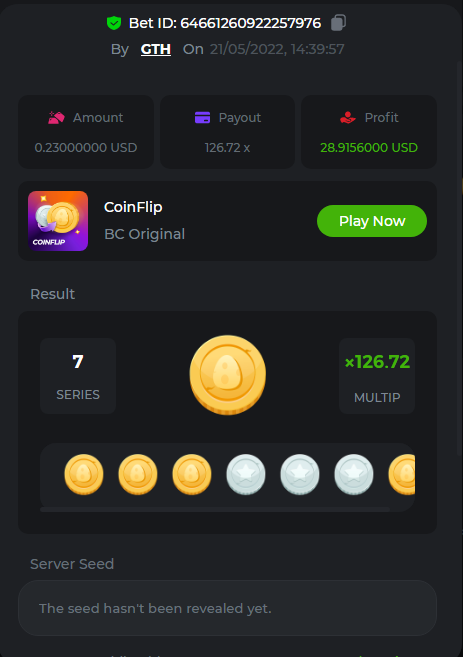Click the Amount money bag icon
The height and width of the screenshot is (657, 463).
[56, 118]
